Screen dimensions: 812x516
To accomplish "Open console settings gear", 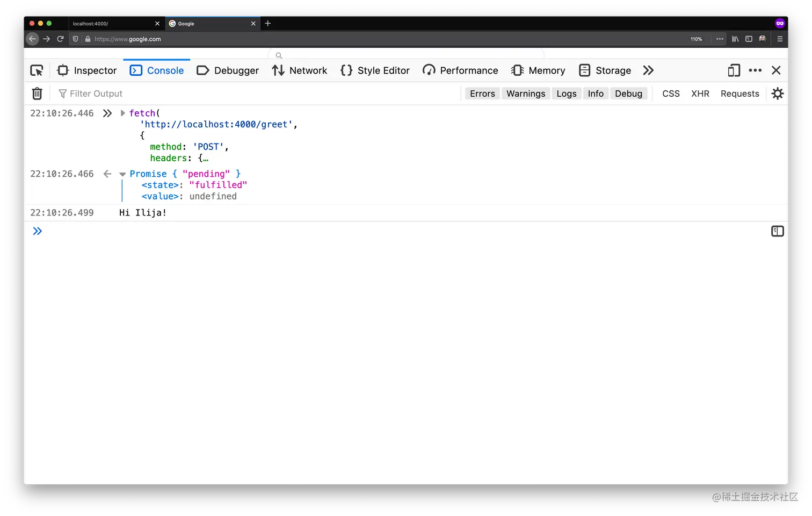I will (x=777, y=94).
